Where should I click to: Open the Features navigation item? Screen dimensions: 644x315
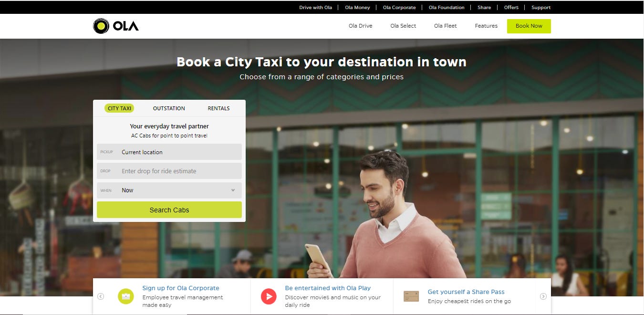[x=486, y=26]
